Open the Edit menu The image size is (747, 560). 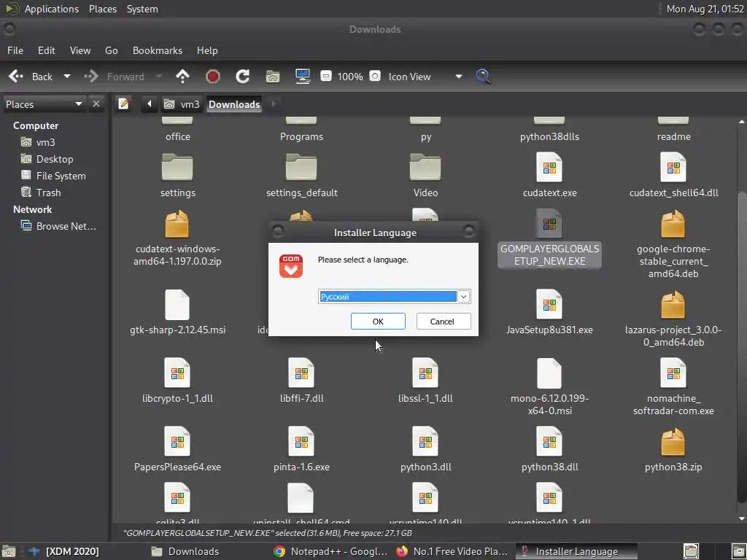point(46,50)
